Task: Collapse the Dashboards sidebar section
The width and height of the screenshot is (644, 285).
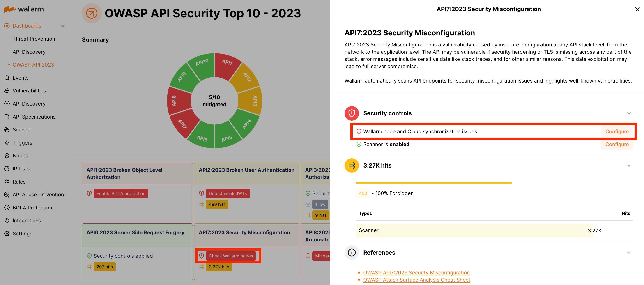Action: 63,26
